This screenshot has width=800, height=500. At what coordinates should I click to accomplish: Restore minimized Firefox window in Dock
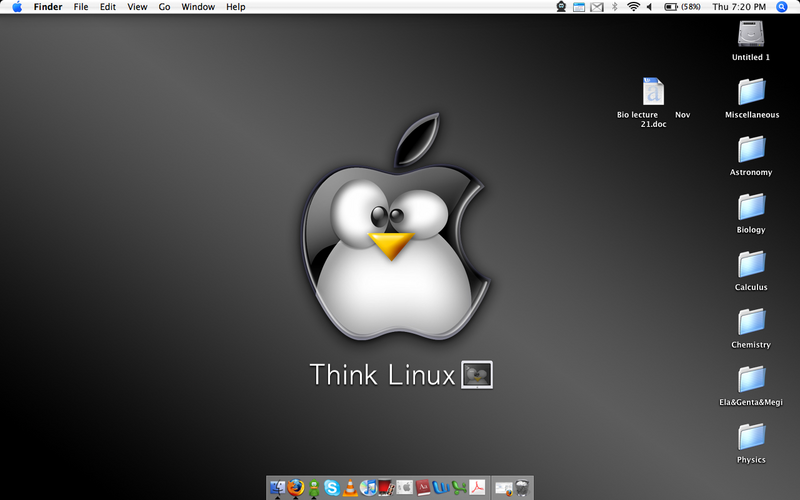pyautogui.click(x=504, y=489)
